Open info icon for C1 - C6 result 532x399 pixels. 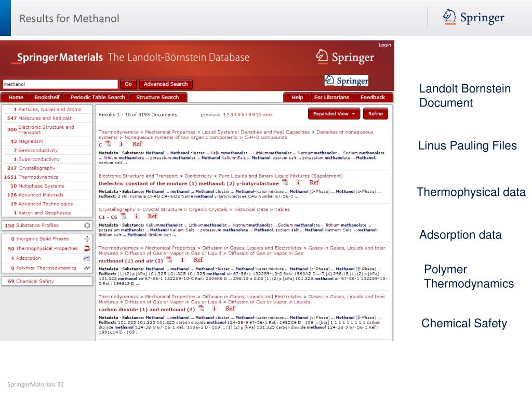pos(137,216)
